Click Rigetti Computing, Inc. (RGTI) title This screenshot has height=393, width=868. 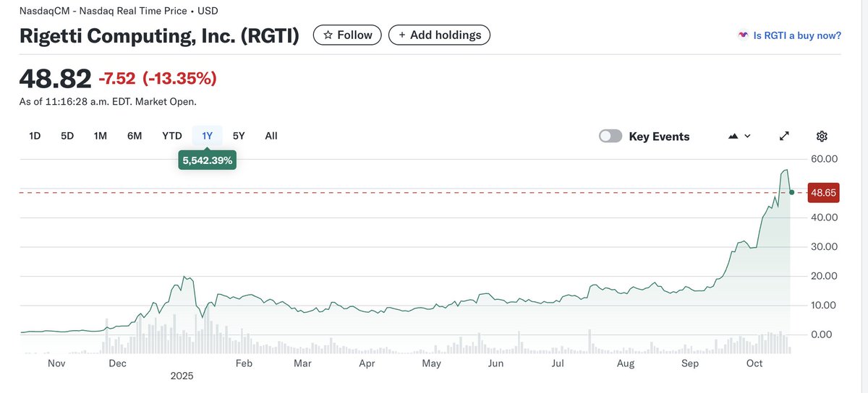159,35
